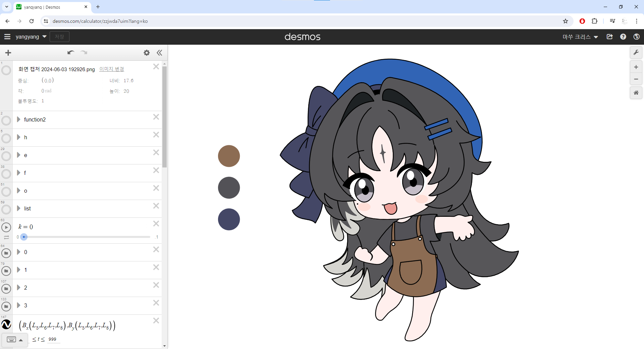
Task: Open expression list settings gear
Action: point(147,53)
